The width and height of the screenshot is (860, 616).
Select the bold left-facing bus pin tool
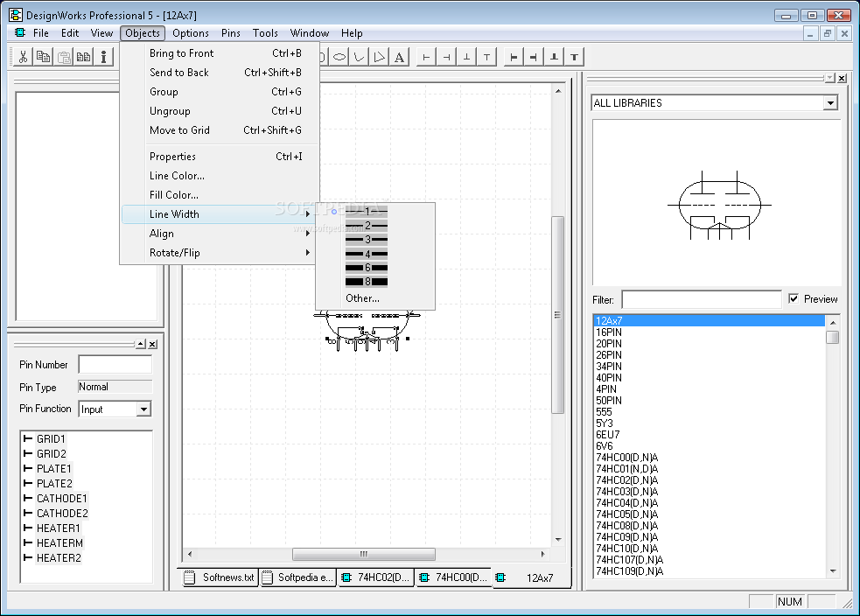click(x=514, y=57)
